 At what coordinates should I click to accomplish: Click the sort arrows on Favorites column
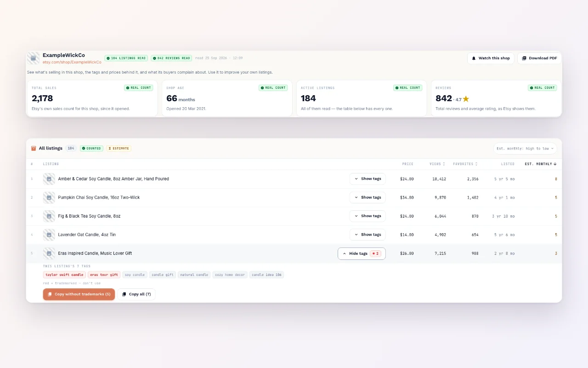coord(476,164)
